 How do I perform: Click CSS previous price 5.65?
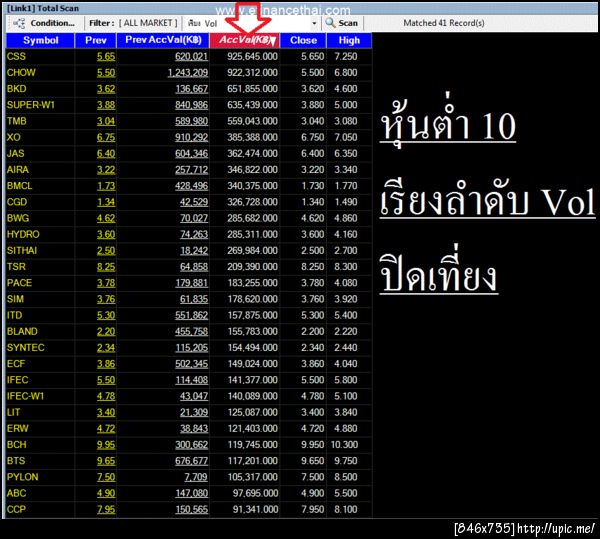point(106,57)
